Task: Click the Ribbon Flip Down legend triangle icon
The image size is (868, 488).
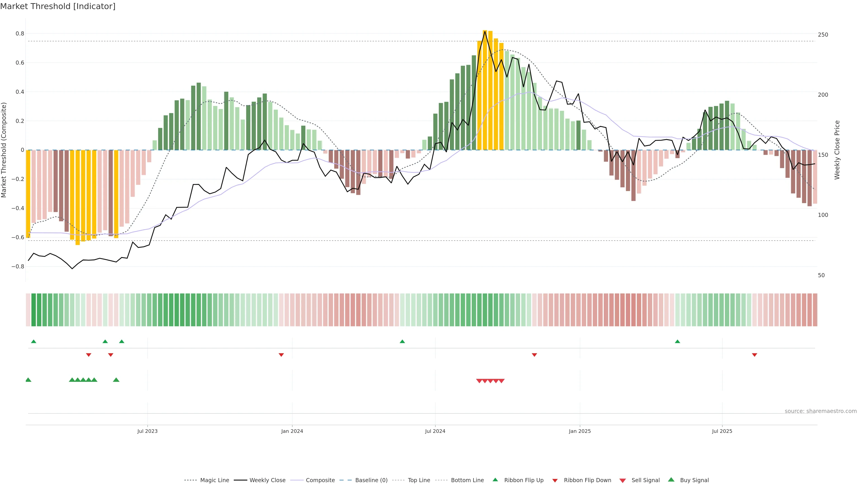Action: coord(555,480)
